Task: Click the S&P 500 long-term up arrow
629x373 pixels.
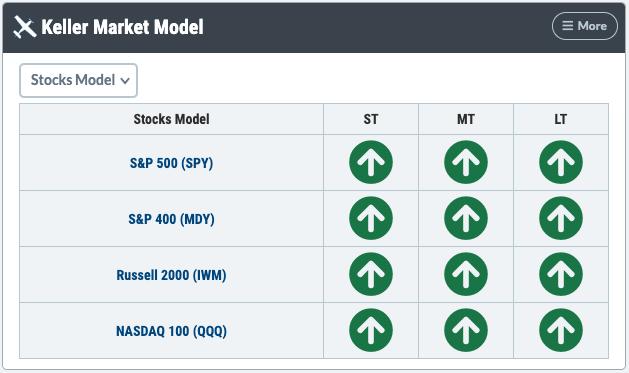Action: point(561,162)
